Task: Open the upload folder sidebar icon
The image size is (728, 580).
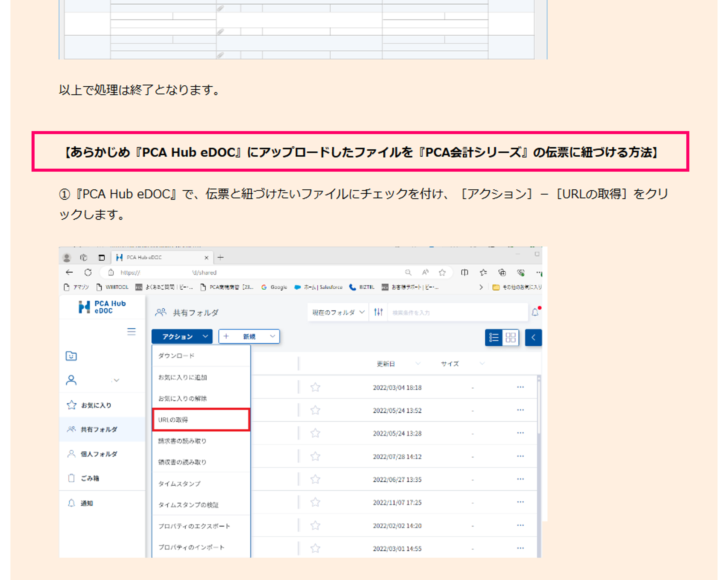Action: click(71, 356)
